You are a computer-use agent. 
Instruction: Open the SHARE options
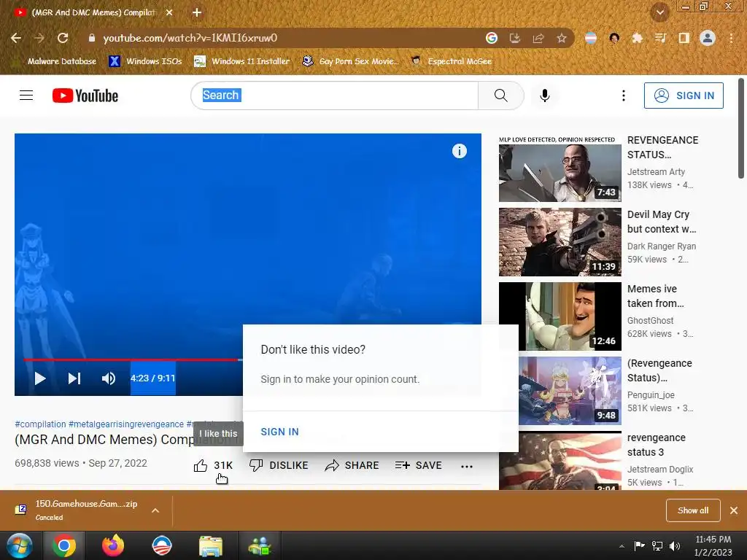point(352,465)
